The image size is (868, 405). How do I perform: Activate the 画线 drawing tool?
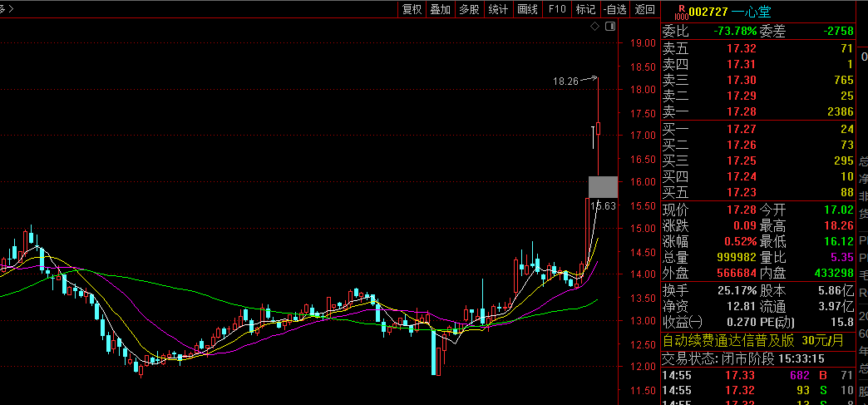[527, 9]
